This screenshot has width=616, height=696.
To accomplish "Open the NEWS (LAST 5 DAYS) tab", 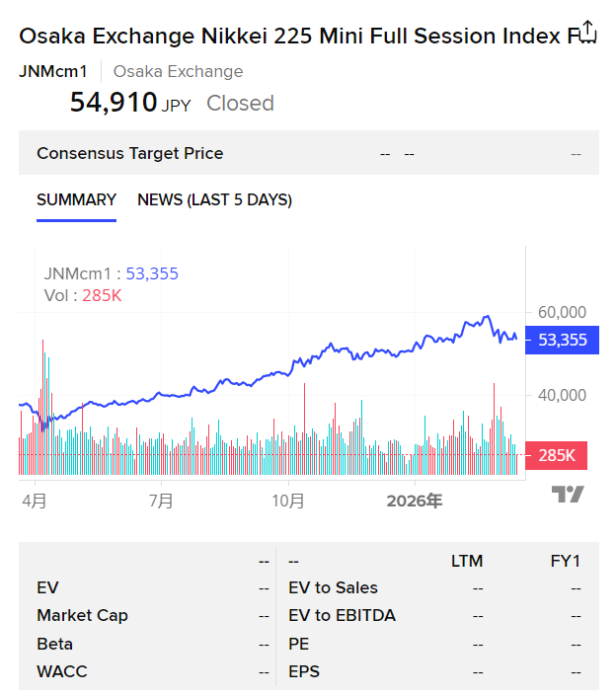I will click(x=214, y=200).
